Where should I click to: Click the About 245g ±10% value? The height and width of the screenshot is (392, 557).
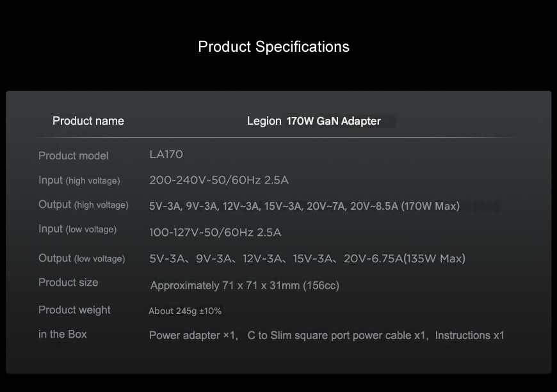185,311
